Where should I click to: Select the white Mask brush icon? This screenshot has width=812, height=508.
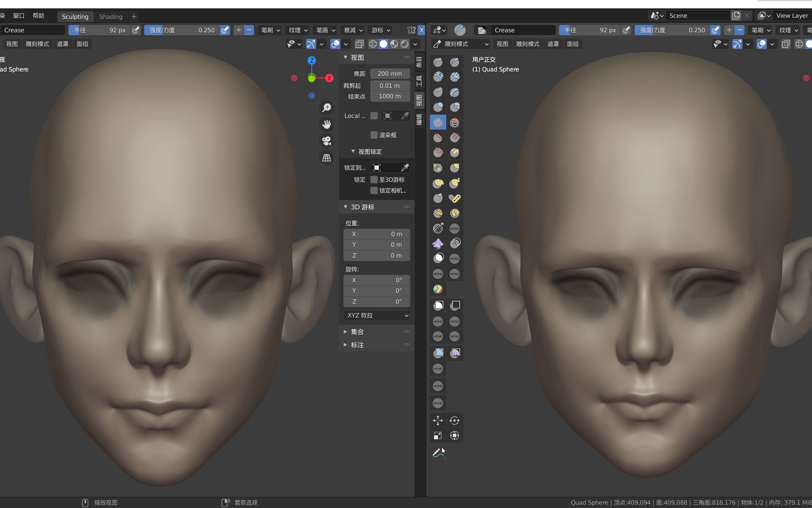tap(438, 258)
